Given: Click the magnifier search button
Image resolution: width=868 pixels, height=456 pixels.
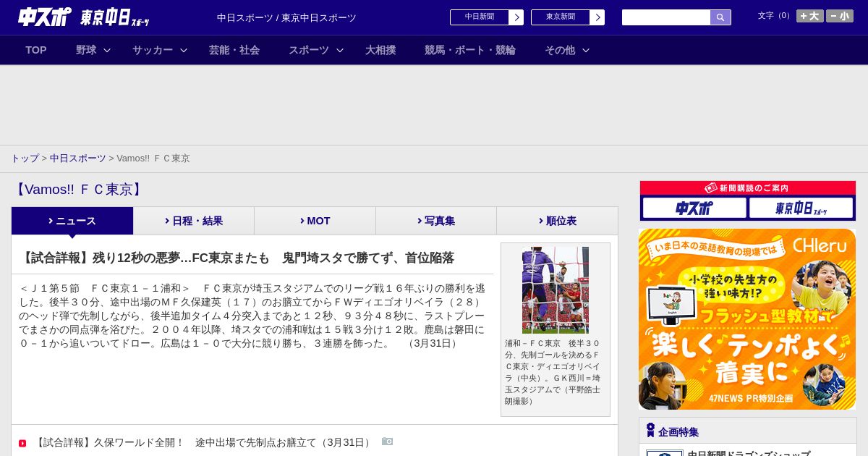Looking at the screenshot, I should (720, 17).
